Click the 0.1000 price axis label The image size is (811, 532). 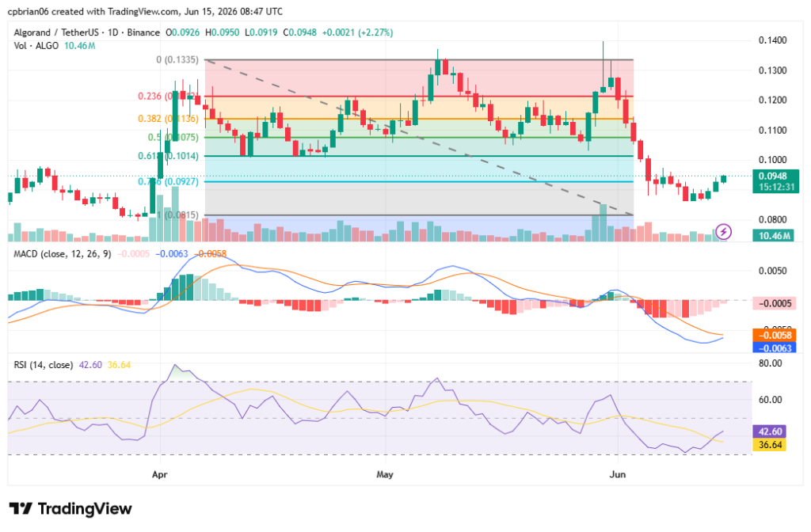[x=773, y=160]
